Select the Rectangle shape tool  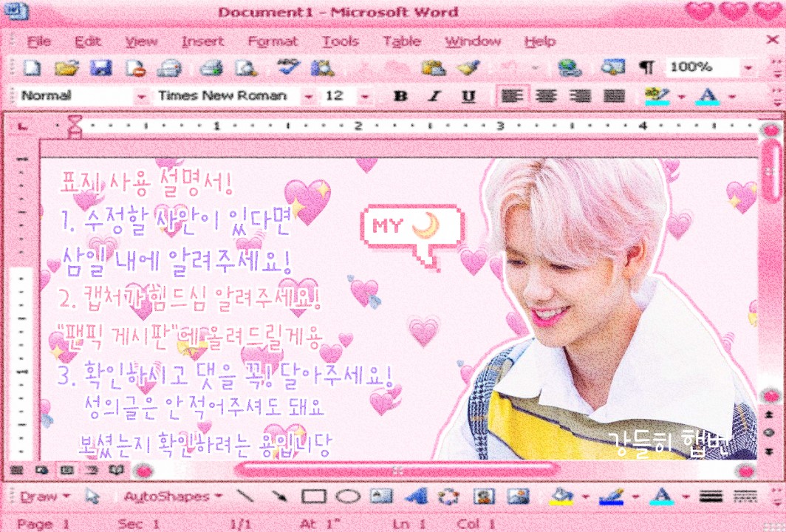tap(314, 497)
